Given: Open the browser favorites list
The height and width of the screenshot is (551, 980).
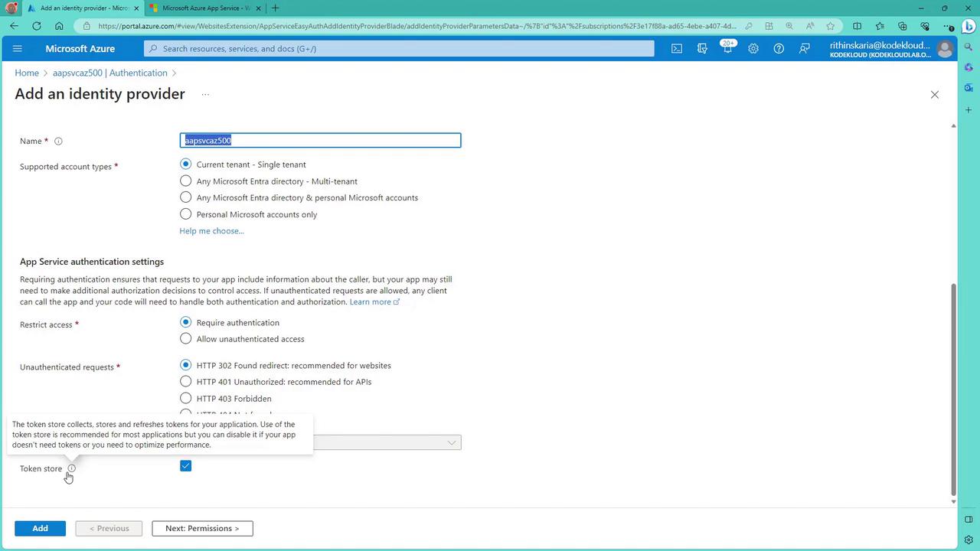Looking at the screenshot, I should coord(880,26).
